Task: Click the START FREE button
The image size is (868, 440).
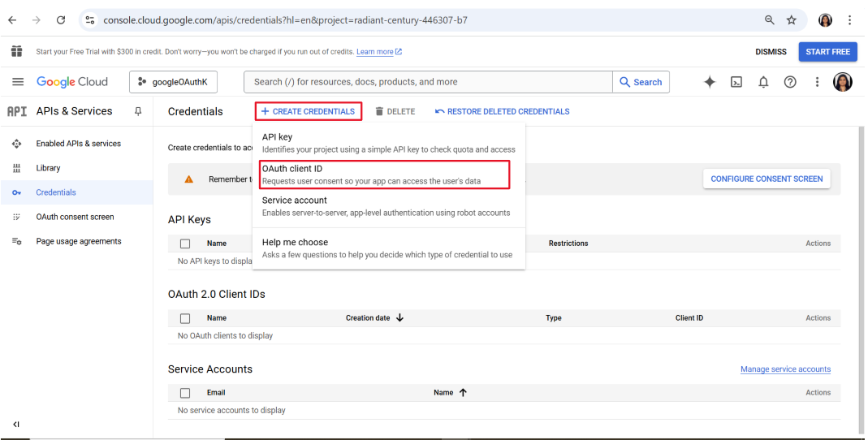Action: coord(827,51)
